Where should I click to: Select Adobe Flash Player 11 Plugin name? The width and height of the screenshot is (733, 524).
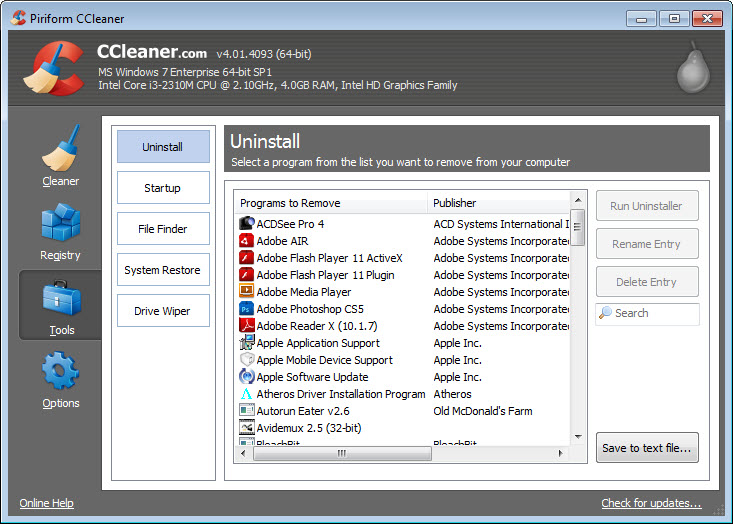coord(325,275)
